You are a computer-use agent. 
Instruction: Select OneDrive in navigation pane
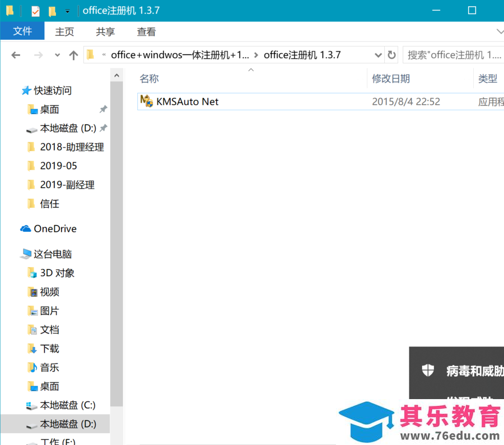pyautogui.click(x=55, y=229)
